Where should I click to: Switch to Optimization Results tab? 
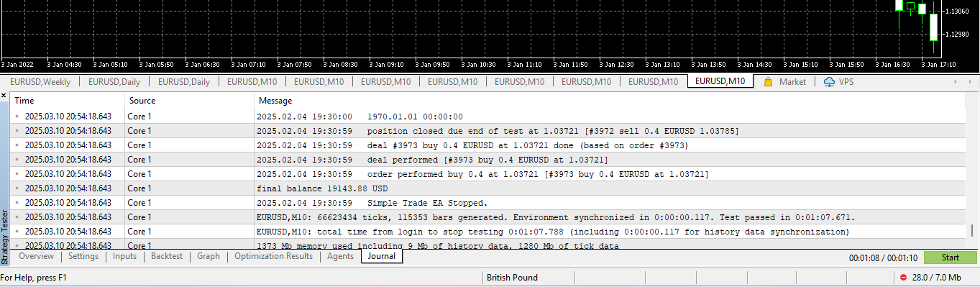point(274,256)
